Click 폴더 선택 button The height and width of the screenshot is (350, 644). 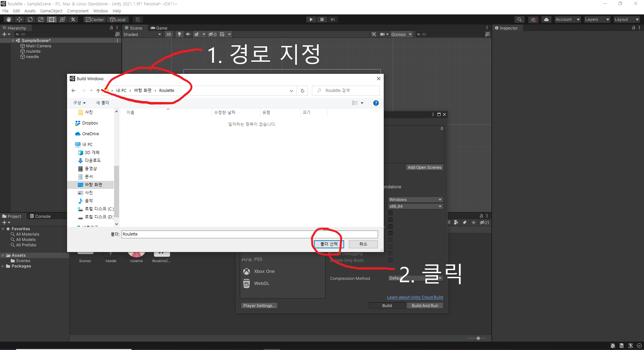(329, 244)
